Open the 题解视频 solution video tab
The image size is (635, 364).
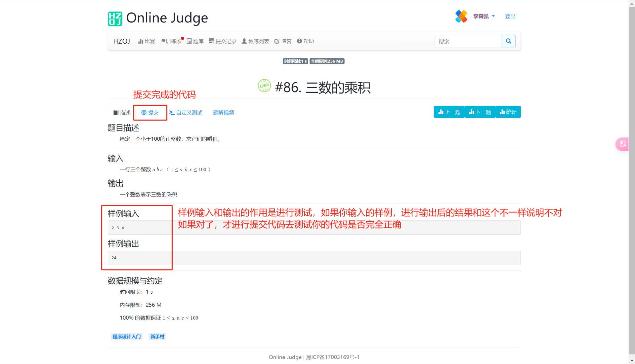point(224,113)
